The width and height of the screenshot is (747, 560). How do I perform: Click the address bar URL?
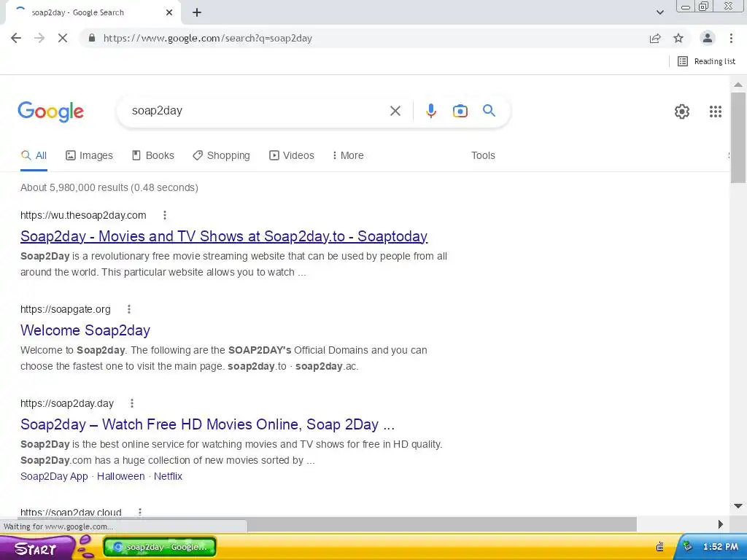[208, 38]
